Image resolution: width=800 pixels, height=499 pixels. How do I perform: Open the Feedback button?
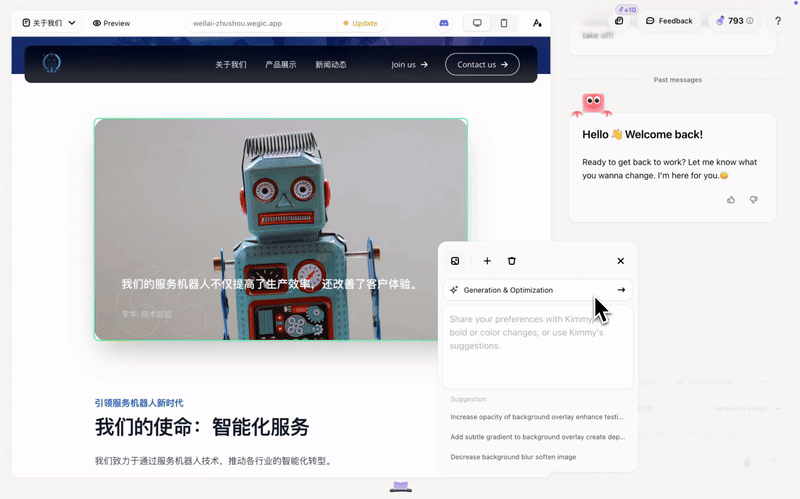pos(669,21)
